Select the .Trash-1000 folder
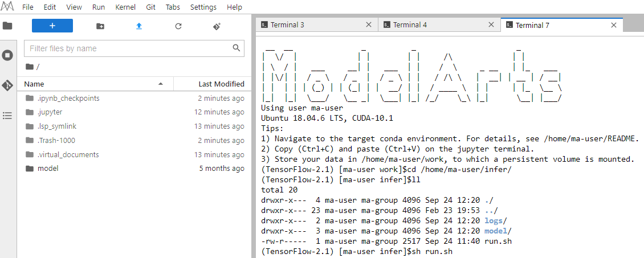The image size is (644, 258). pyautogui.click(x=134, y=140)
